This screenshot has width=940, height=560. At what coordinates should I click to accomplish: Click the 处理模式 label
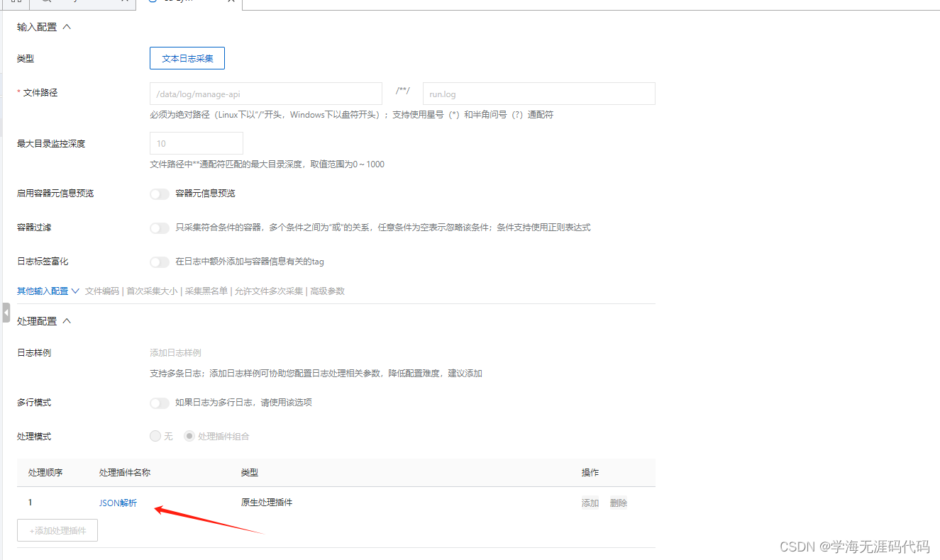34,437
